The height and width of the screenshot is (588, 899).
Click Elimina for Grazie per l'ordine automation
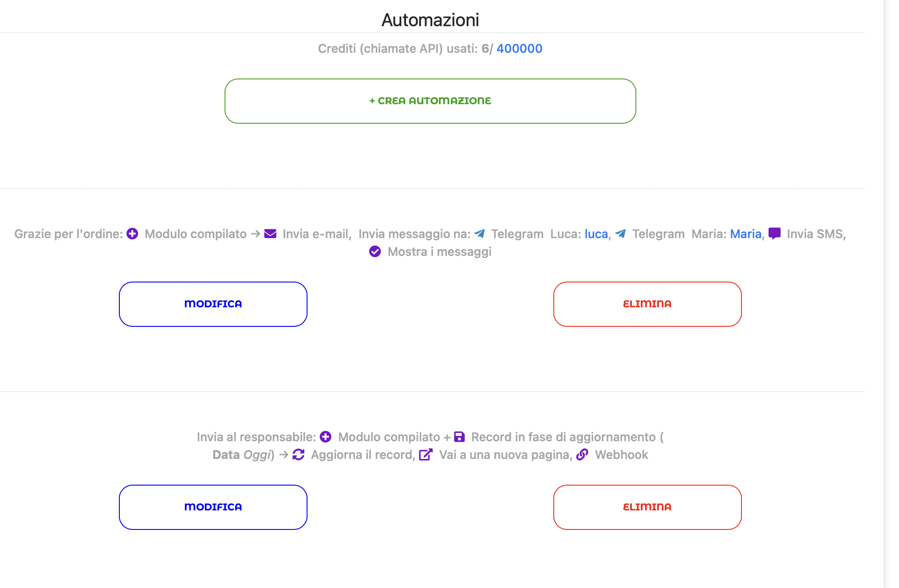click(647, 304)
